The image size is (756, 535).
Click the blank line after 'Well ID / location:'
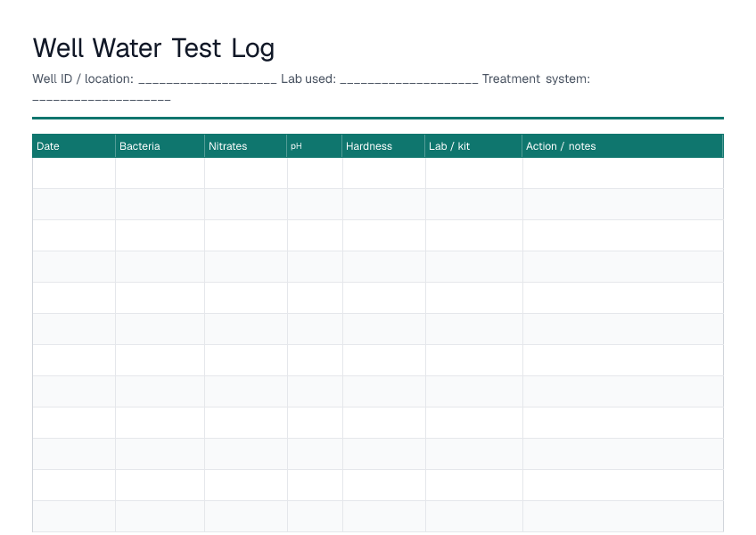point(208,82)
